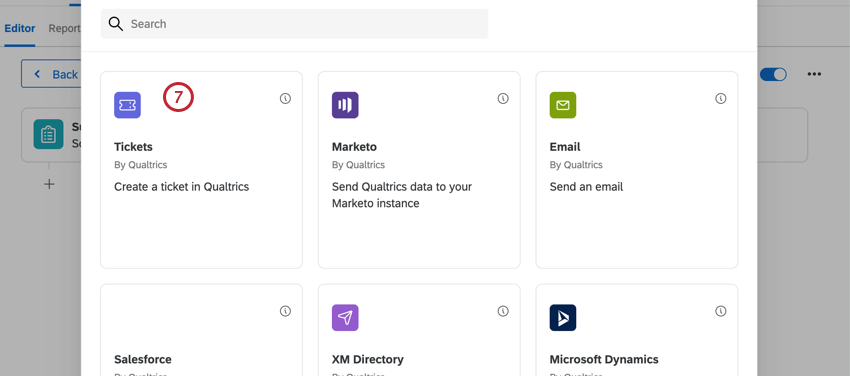Click the Back button
Image resolution: width=850 pixels, height=376 pixels.
[x=51, y=74]
